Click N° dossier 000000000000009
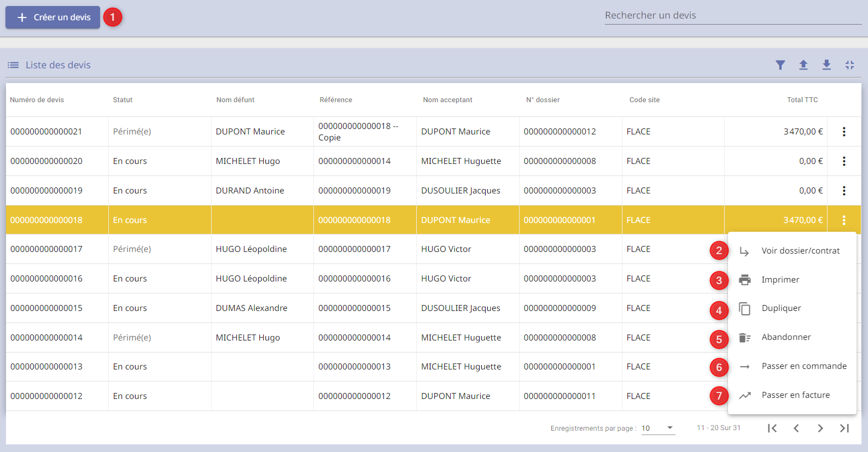The height and width of the screenshot is (452, 868). tap(560, 308)
